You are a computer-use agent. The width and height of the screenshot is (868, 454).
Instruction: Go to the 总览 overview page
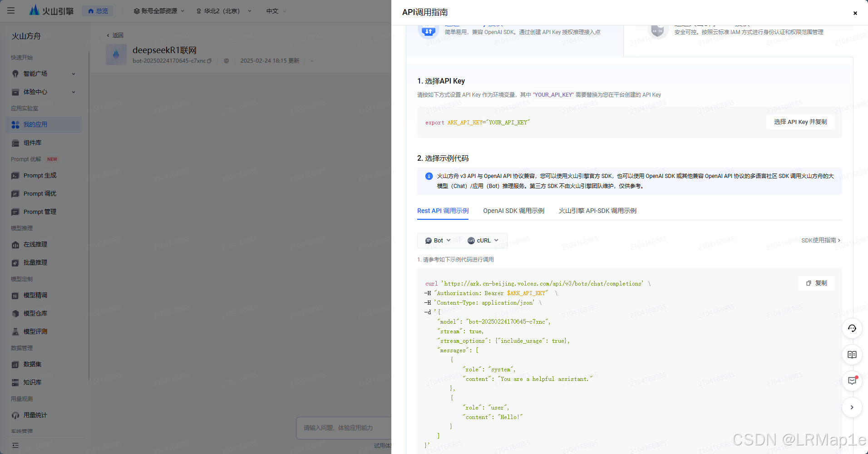tap(98, 11)
